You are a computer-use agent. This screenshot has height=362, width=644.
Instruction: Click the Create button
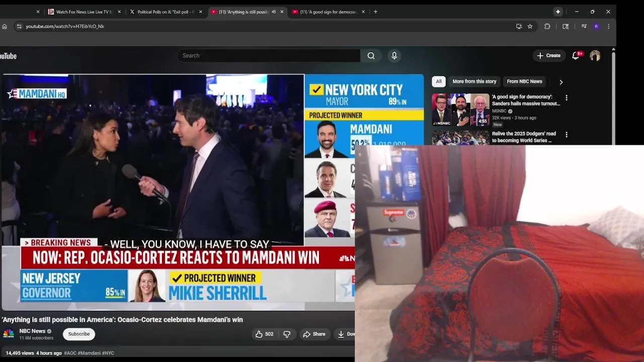point(549,56)
